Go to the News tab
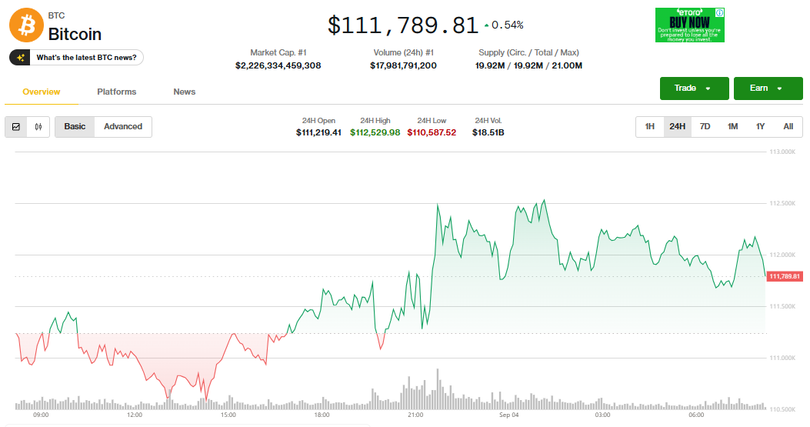 [184, 92]
